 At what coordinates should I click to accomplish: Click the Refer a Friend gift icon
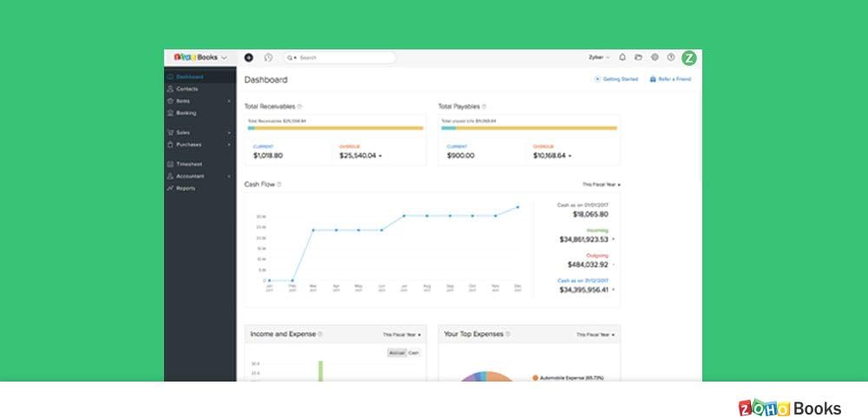click(653, 79)
